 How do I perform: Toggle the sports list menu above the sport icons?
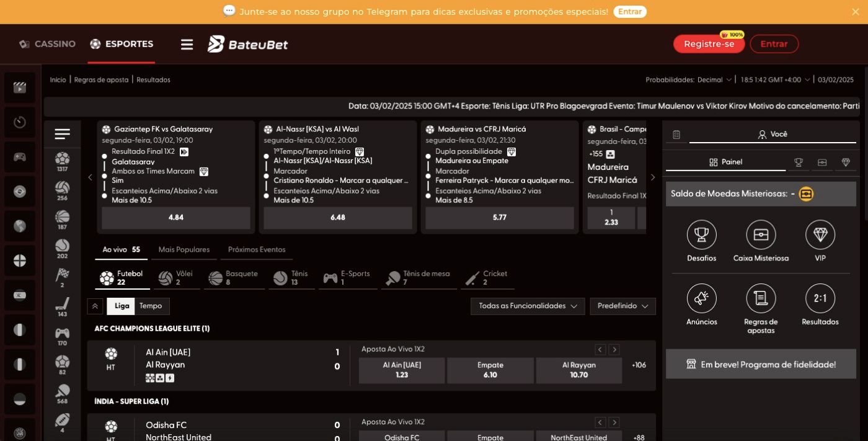[62, 134]
